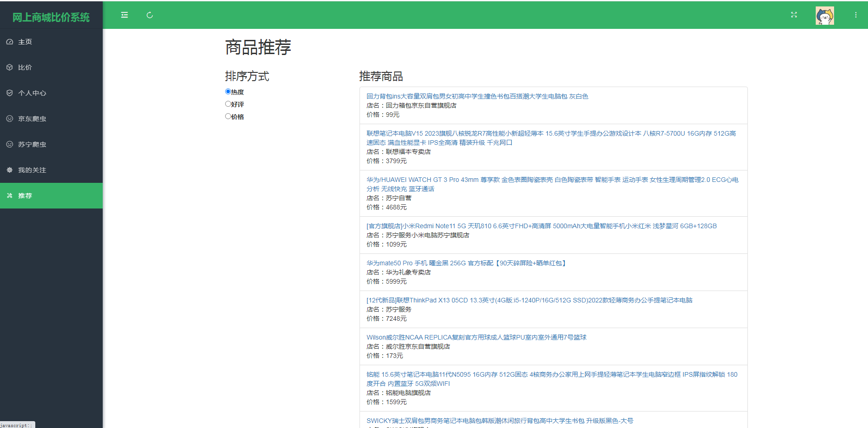Click store name 苏宁自营
Image resolution: width=868 pixels, height=428 pixels.
[398, 198]
